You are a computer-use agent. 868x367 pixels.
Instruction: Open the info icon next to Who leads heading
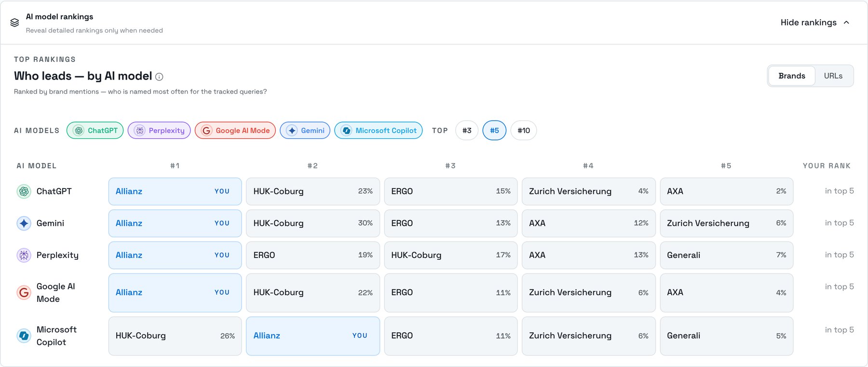159,77
